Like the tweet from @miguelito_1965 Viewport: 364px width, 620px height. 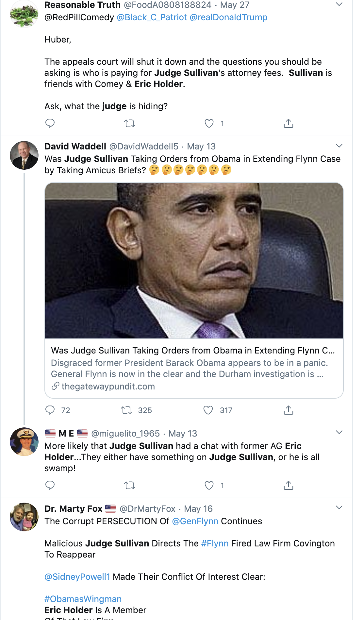pyautogui.click(x=209, y=485)
